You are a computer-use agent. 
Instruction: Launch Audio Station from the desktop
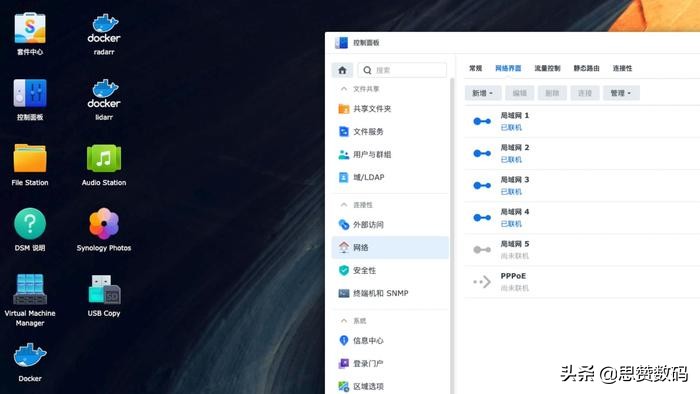pyautogui.click(x=104, y=165)
